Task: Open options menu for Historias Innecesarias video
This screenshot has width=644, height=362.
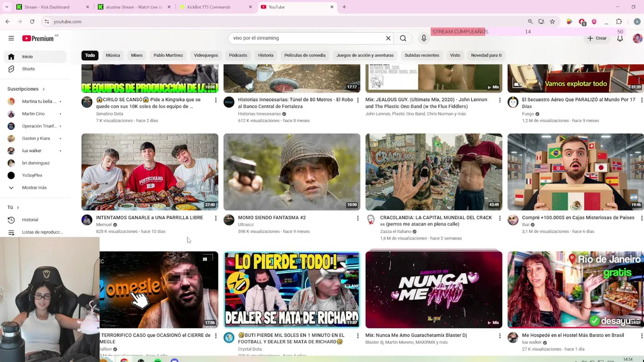Action: [x=358, y=101]
